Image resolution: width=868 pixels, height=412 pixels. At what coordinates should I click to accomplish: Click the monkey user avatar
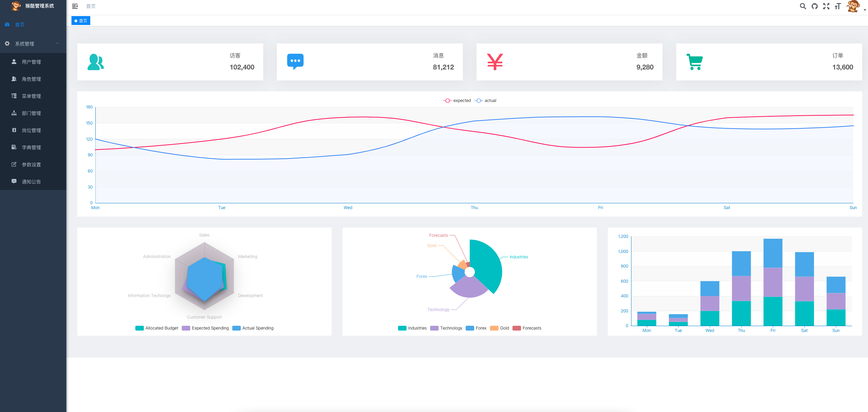click(853, 7)
